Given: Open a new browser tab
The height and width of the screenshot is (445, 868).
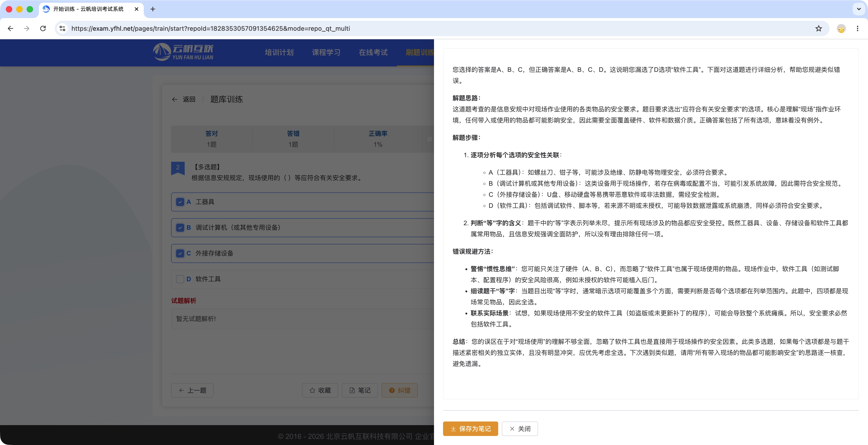Looking at the screenshot, I should (x=153, y=9).
